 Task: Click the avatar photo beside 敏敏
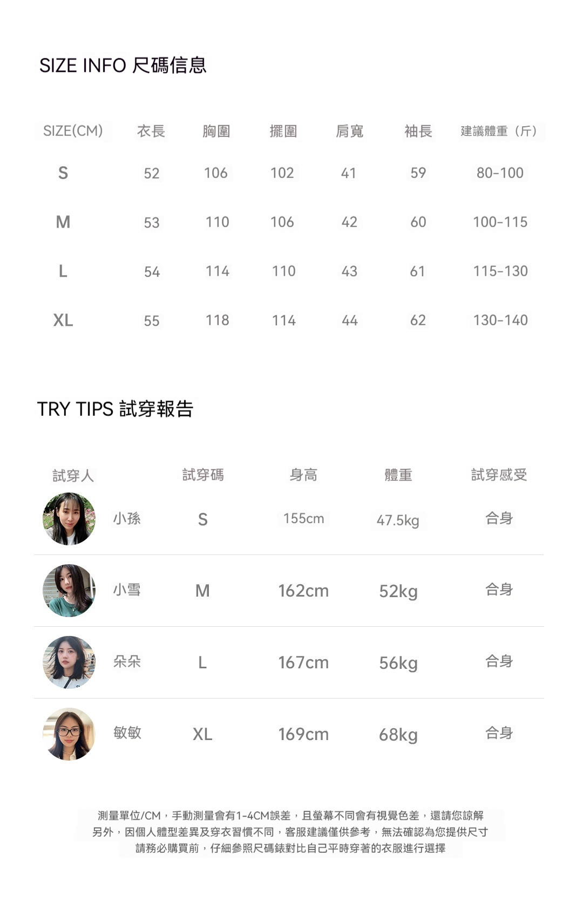click(69, 734)
